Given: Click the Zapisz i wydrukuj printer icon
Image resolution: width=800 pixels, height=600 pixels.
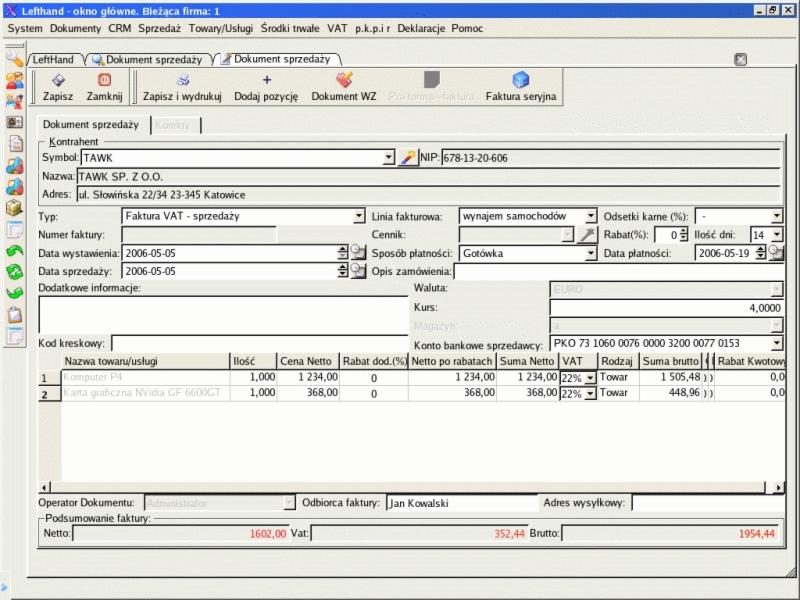Looking at the screenshot, I should (182, 81).
